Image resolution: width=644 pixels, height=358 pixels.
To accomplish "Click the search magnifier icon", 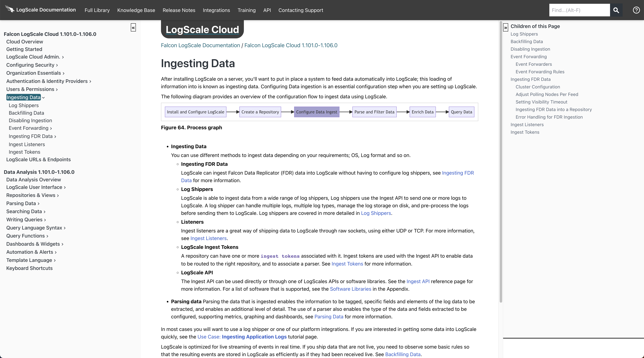I will [616, 10].
